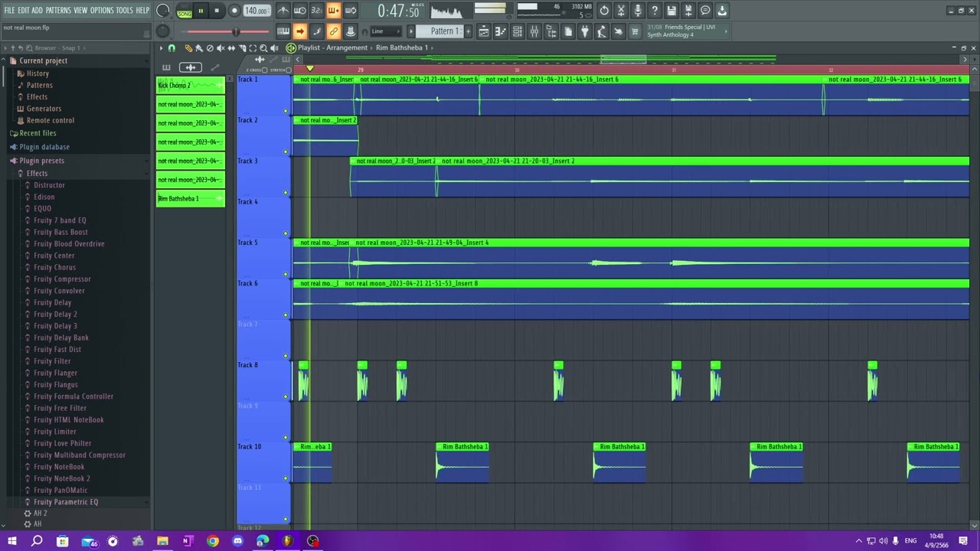This screenshot has width=980, height=551.
Task: Toggle the Z-CROSS option checkbox
Action: 264,70
